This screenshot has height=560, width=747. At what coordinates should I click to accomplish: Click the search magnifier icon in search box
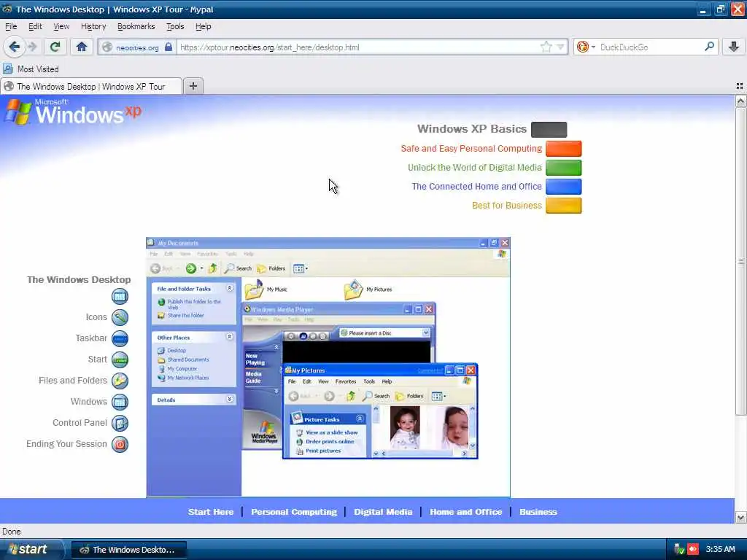[x=709, y=47]
